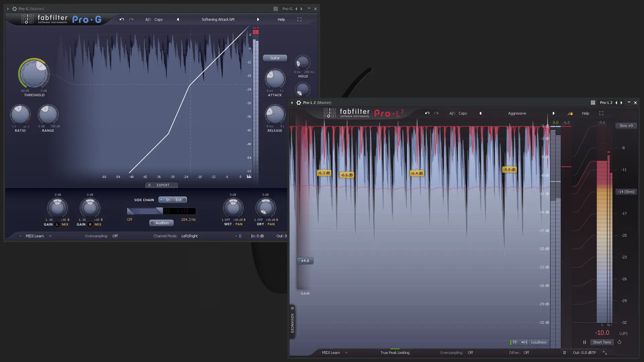Go to next preset arrow in Pro-G
644x362 pixels.
coord(258,19)
